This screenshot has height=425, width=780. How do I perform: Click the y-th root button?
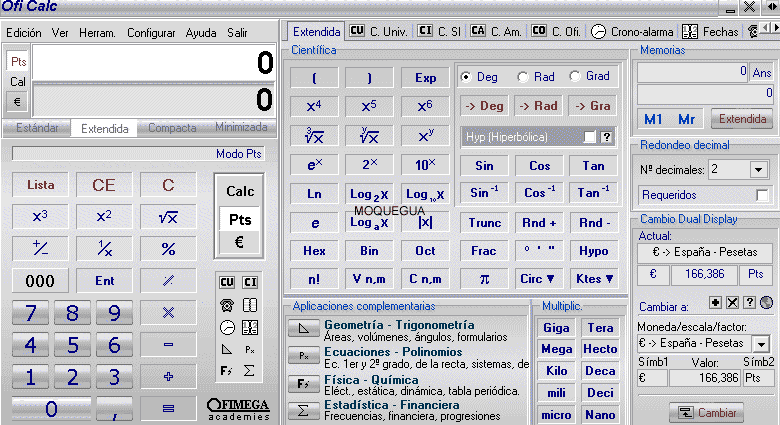click(x=370, y=135)
